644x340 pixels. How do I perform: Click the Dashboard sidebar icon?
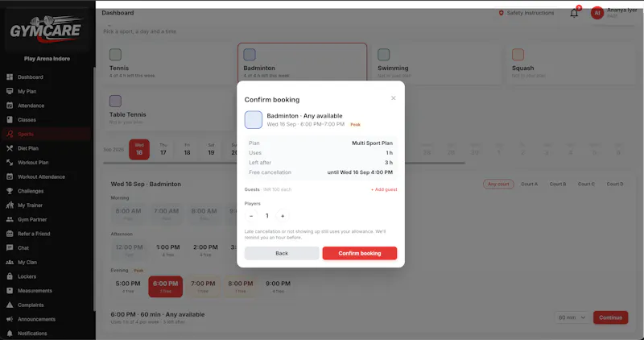point(10,77)
